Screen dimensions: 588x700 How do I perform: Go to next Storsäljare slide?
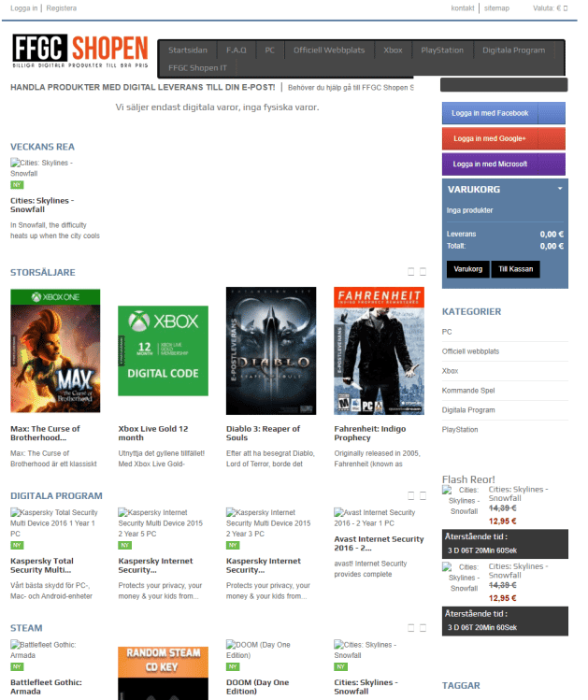pyautogui.click(x=423, y=271)
